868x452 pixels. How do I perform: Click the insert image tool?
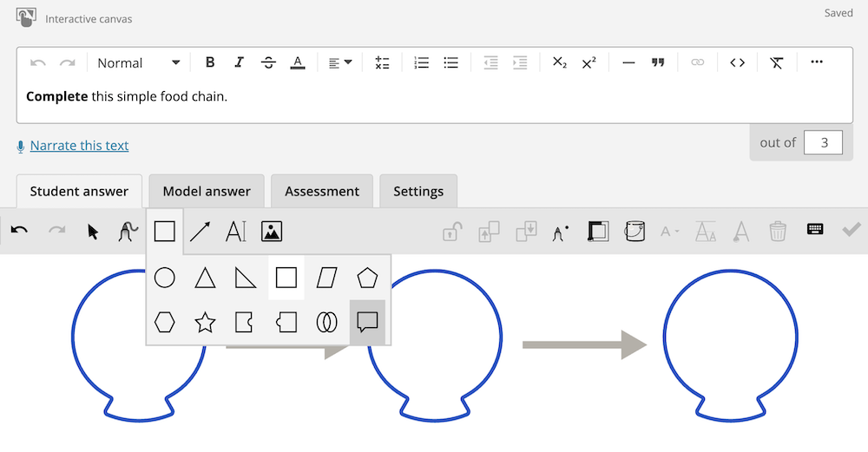271,232
